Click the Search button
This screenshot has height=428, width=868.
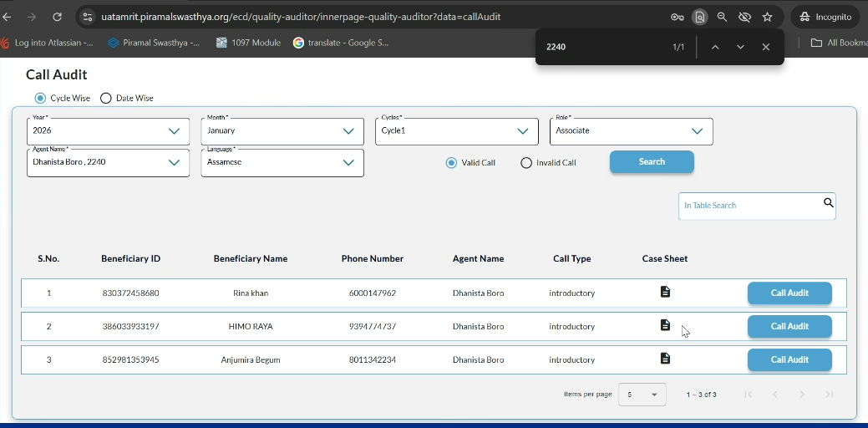(x=652, y=162)
